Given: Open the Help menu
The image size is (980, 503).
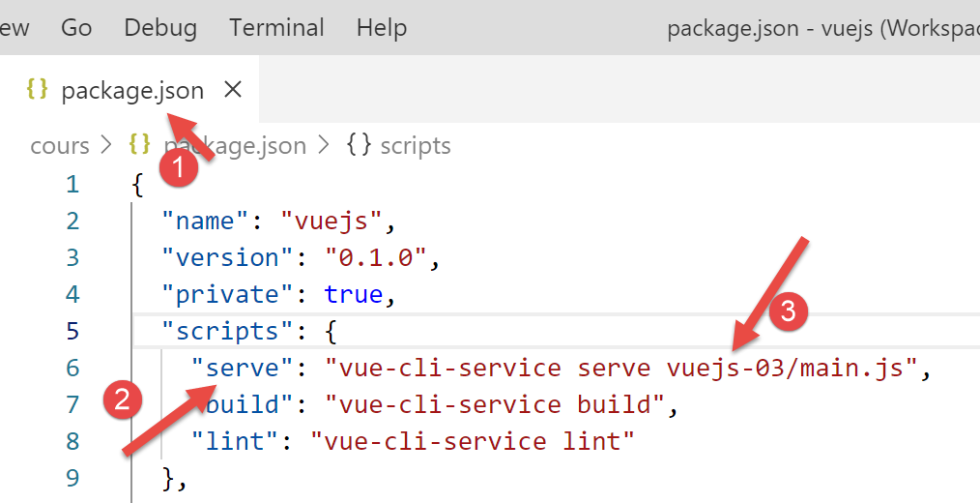Looking at the screenshot, I should 381,28.
